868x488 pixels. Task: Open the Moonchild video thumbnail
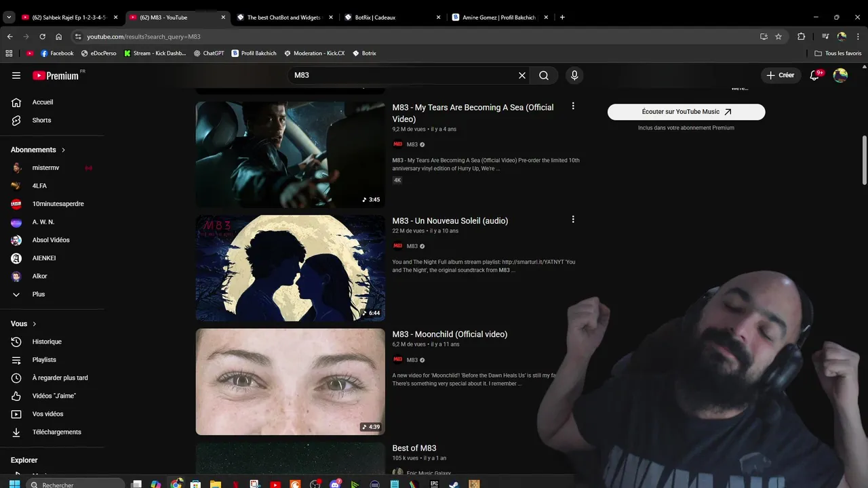pyautogui.click(x=290, y=382)
